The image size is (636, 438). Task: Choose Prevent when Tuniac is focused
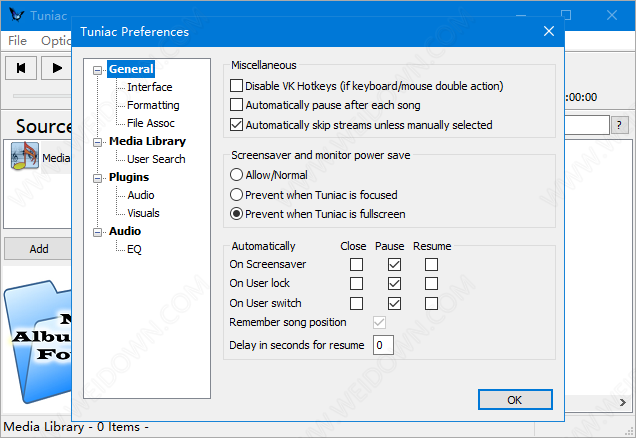coord(237,195)
